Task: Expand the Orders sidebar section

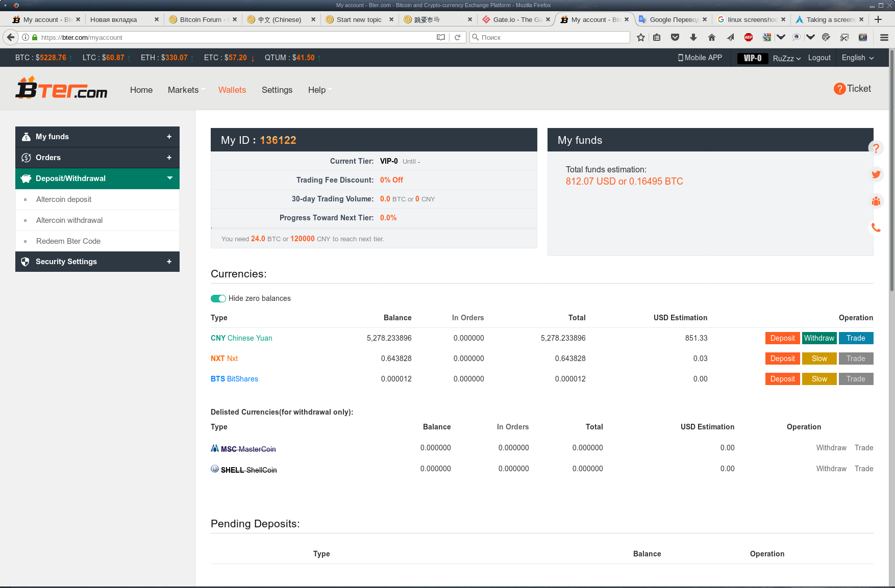Action: 97,158
